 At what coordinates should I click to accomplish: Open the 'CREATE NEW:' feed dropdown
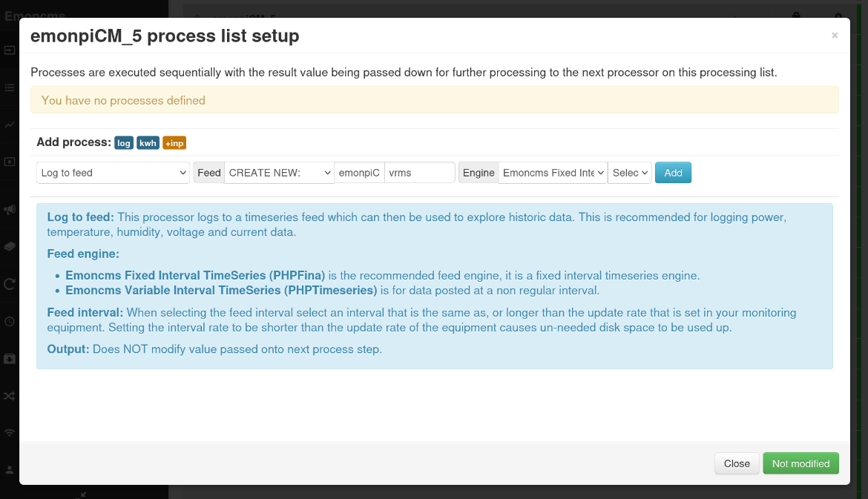(279, 173)
